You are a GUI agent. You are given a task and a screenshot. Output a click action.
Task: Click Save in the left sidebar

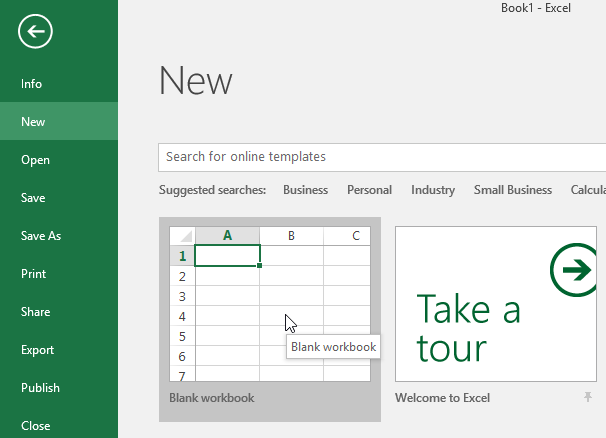click(33, 198)
